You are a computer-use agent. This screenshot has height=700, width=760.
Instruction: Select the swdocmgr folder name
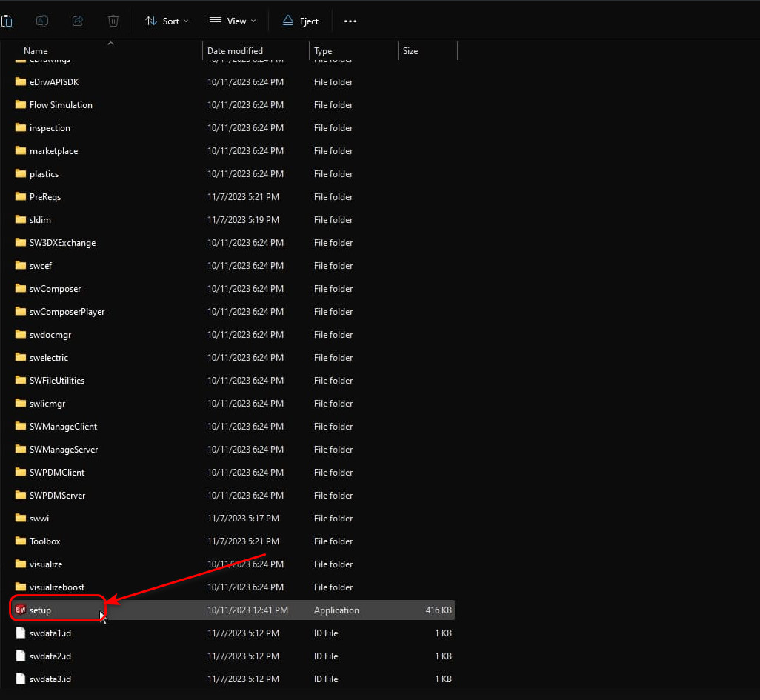(50, 335)
